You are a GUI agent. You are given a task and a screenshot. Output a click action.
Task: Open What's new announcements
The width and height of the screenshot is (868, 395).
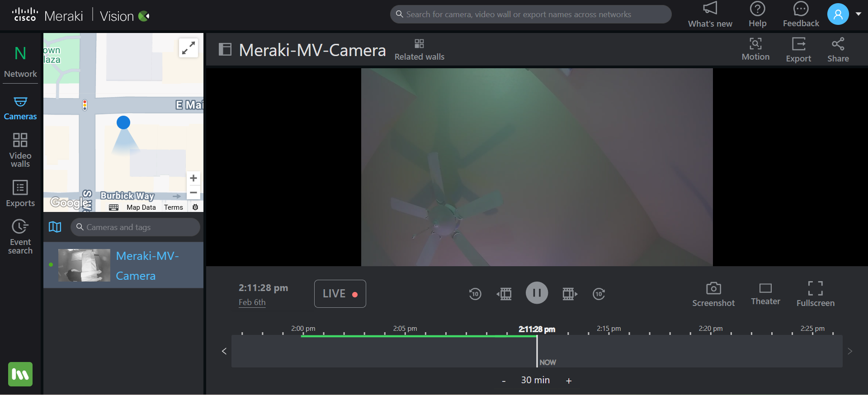click(x=710, y=15)
